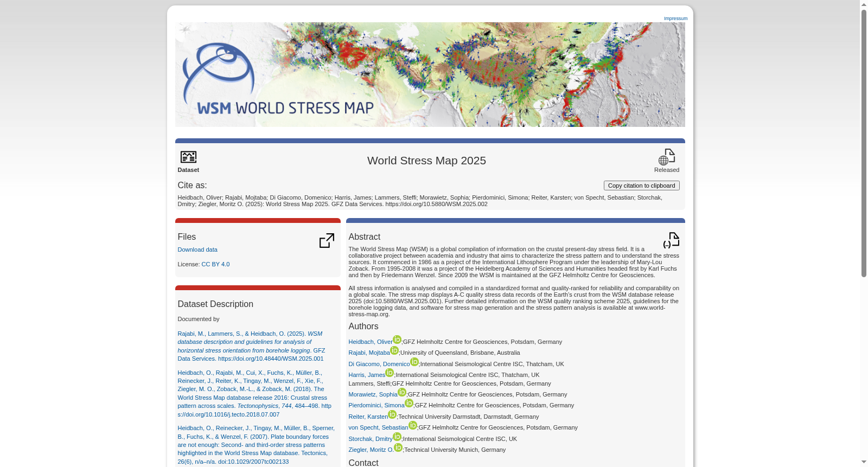Click author link Rajabi, Mojtaba

coord(369,353)
